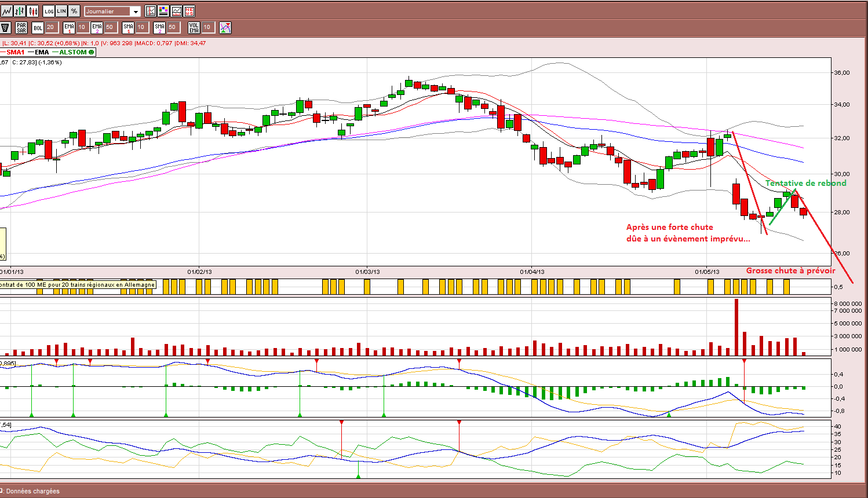Open the NEWS icon in toolbar
This screenshot has height=498, width=868.
(189, 11)
